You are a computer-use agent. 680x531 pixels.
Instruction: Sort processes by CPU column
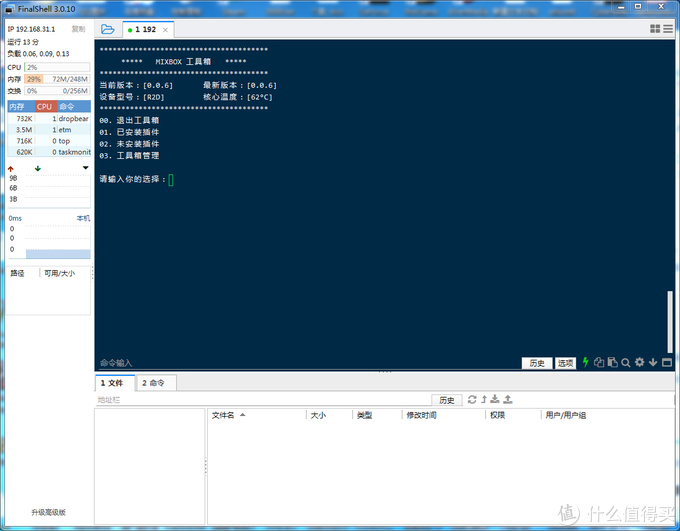click(43, 106)
